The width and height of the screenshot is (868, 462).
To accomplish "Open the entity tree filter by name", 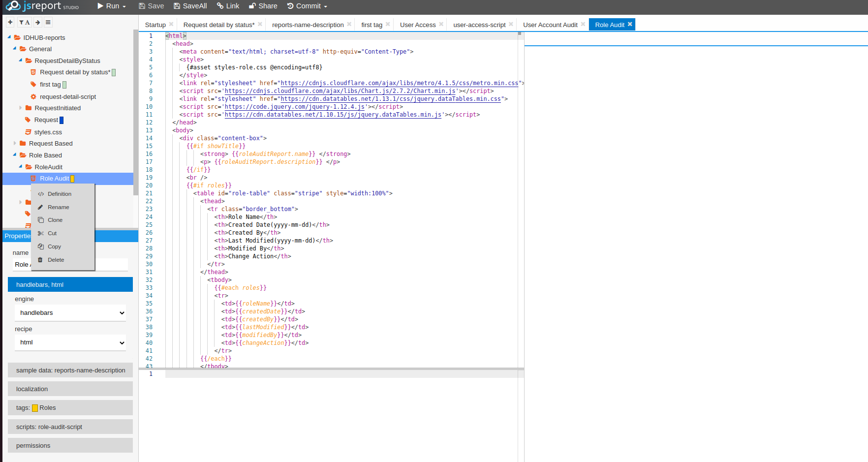I will pos(24,22).
